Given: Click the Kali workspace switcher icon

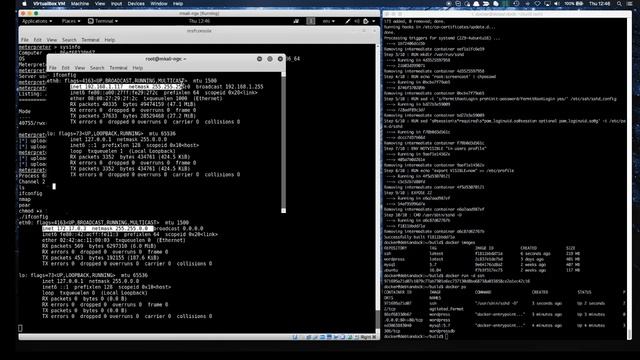Looking at the screenshot, I should [311, 21].
